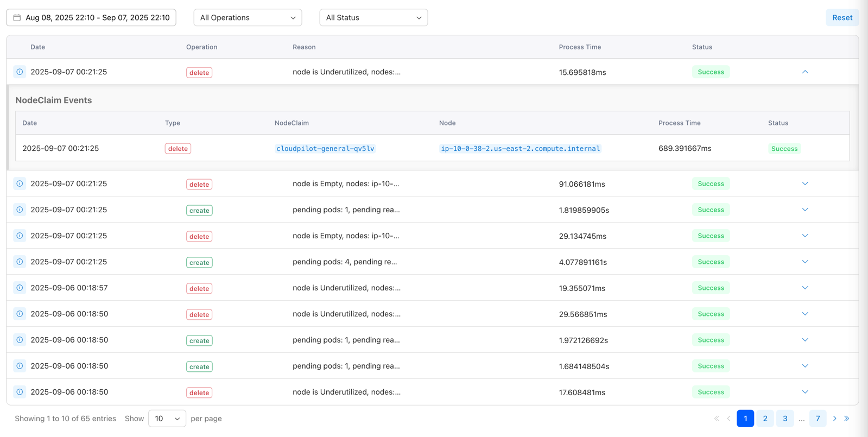Expand the 19.355071ms delete row

(x=805, y=288)
